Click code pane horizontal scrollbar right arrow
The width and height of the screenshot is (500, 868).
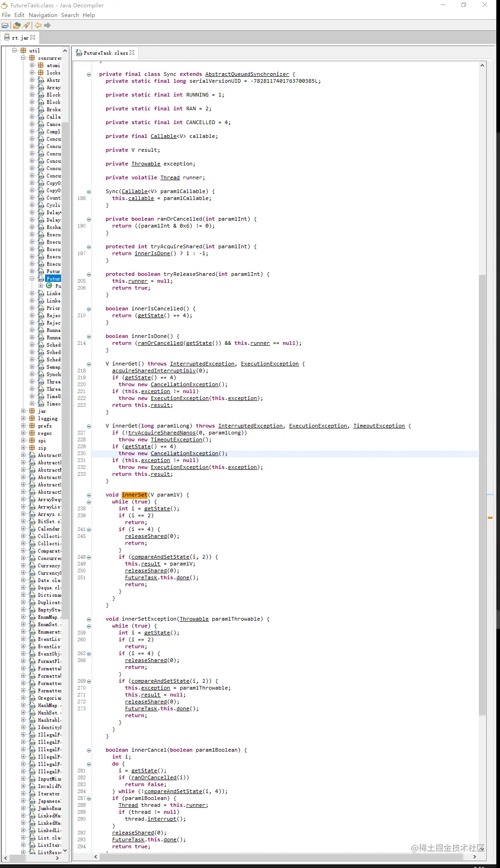click(x=475, y=857)
